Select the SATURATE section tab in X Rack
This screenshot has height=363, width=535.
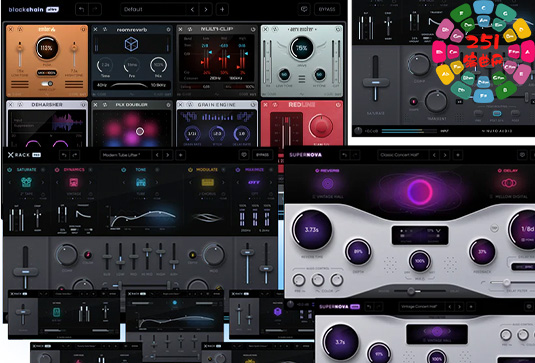point(26,170)
